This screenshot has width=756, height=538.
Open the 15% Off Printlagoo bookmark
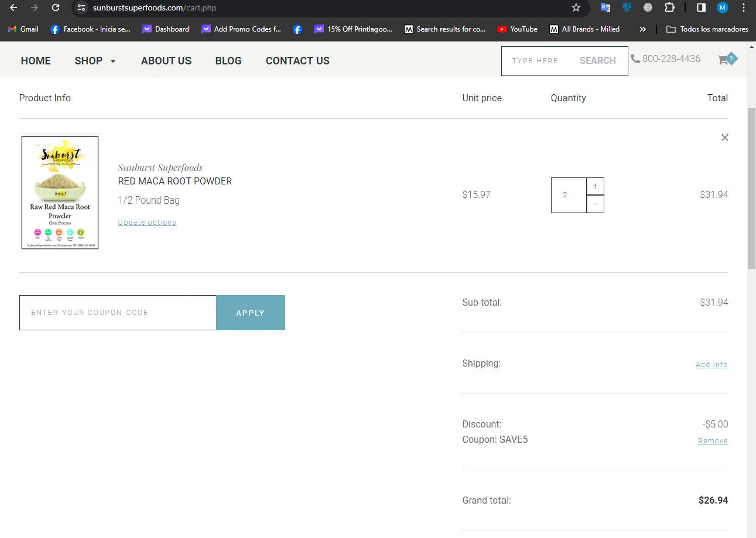pyautogui.click(x=353, y=29)
